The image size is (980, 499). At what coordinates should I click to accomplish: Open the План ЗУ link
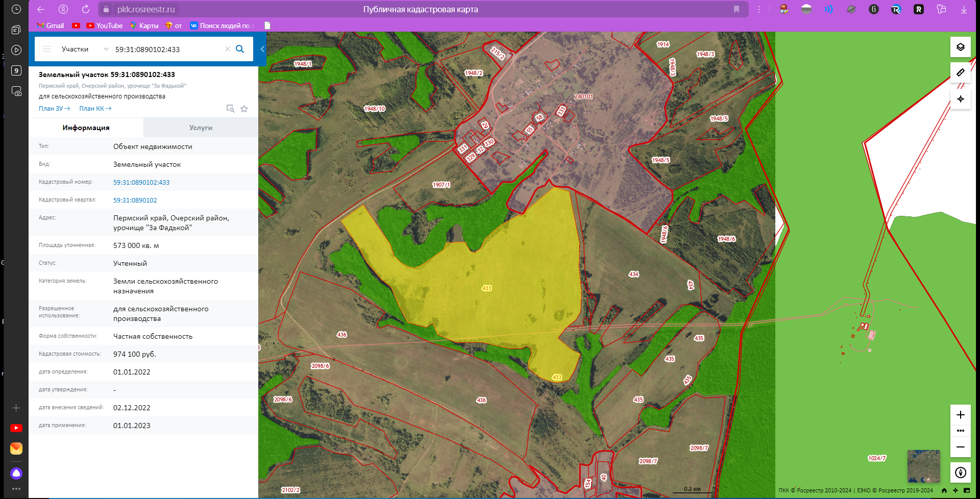pyautogui.click(x=55, y=109)
